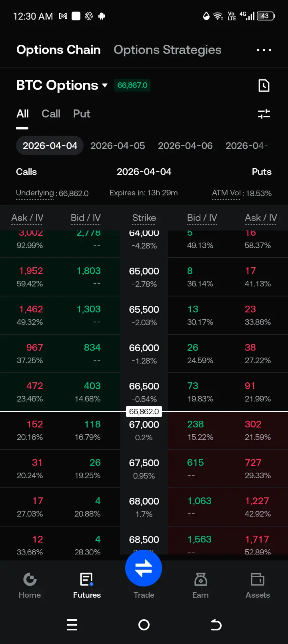288x644 pixels.
Task: Tap the 68,000 strike cell
Action: (144, 507)
